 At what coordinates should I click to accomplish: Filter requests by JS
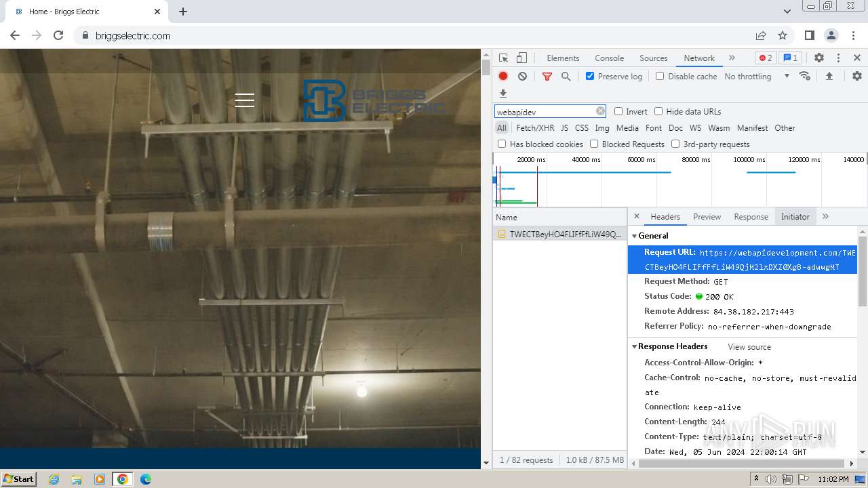(564, 127)
